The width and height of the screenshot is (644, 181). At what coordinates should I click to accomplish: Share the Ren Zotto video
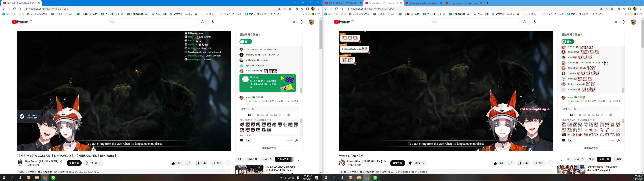coord(201,163)
